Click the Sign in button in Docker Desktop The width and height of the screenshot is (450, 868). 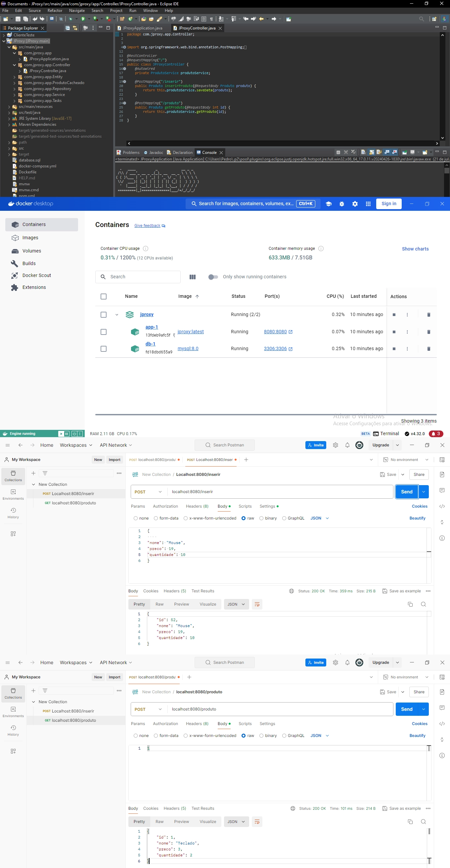(389, 204)
